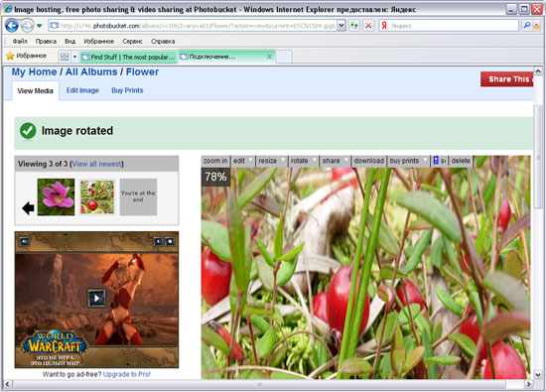
Task: Switch to the Edit Image tab
Action: [82, 90]
